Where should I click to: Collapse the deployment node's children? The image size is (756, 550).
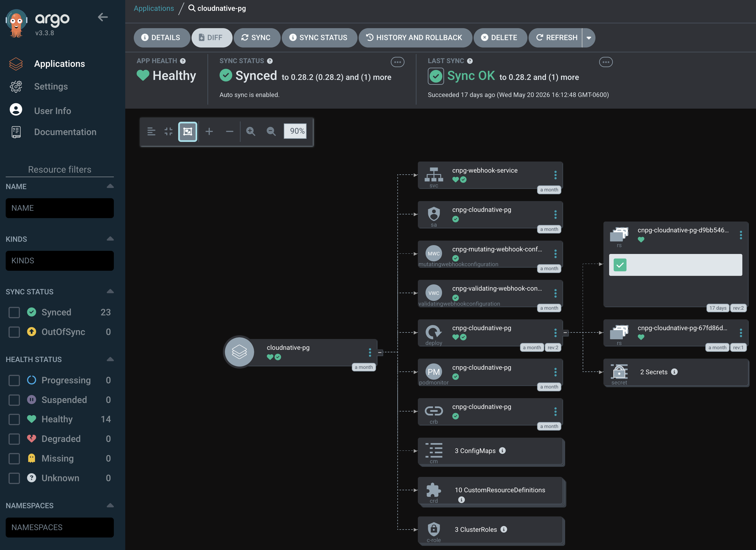pyautogui.click(x=565, y=332)
